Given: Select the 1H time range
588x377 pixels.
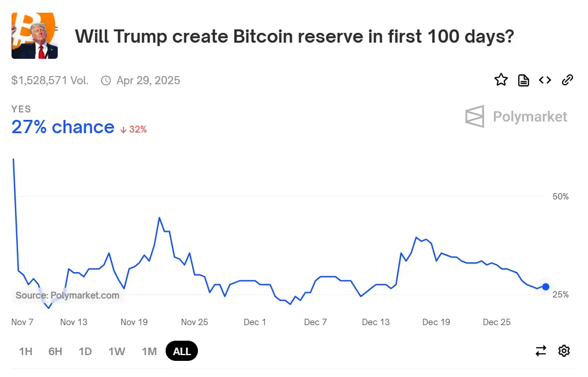Looking at the screenshot, I should pyautogui.click(x=25, y=350).
